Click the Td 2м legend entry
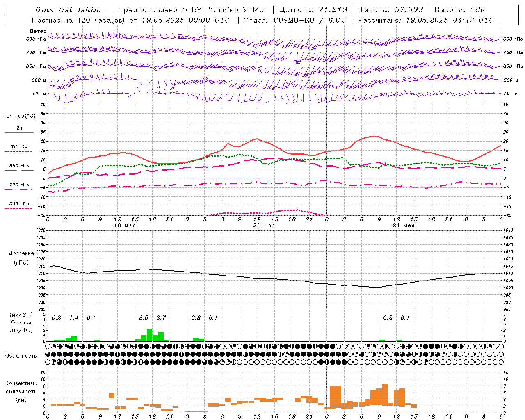This screenshot has height=420, width=525. (19, 147)
